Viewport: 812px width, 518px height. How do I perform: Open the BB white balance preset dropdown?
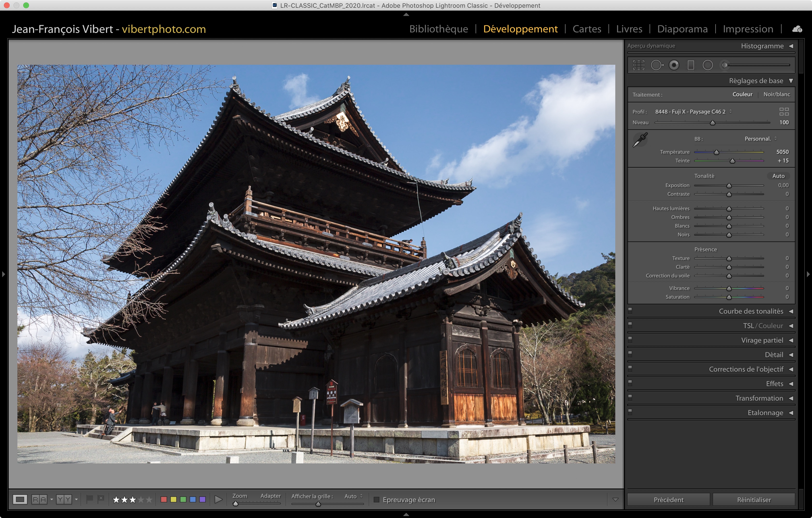point(761,139)
